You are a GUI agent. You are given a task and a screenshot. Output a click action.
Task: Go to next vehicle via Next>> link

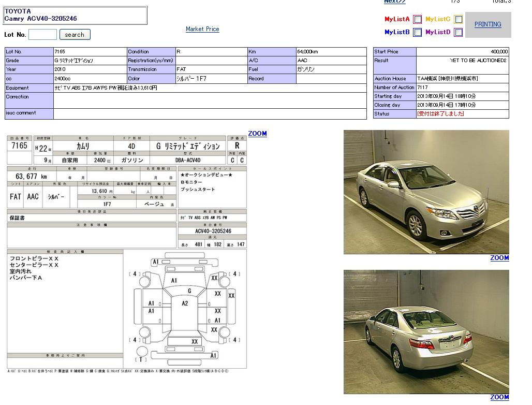pyautogui.click(x=394, y=2)
